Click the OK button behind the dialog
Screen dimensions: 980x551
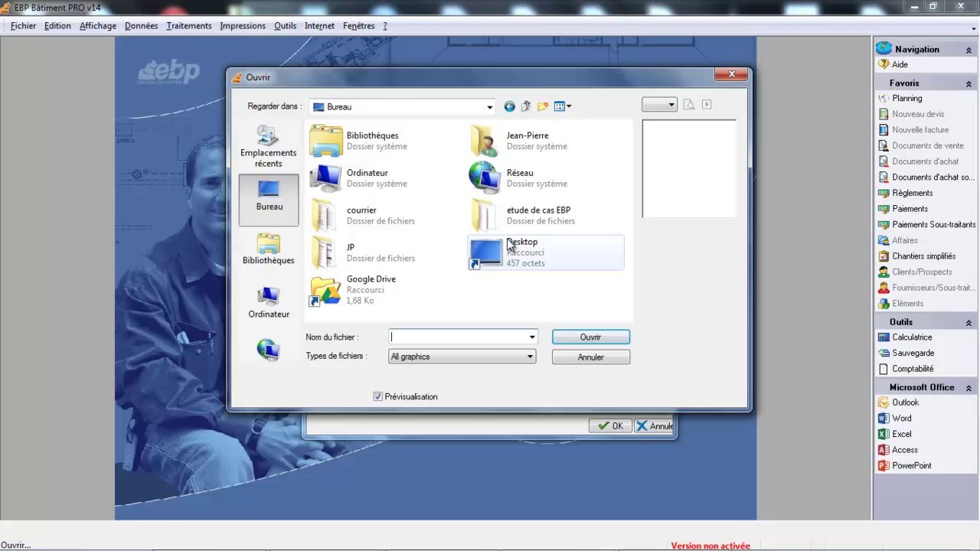click(x=611, y=426)
